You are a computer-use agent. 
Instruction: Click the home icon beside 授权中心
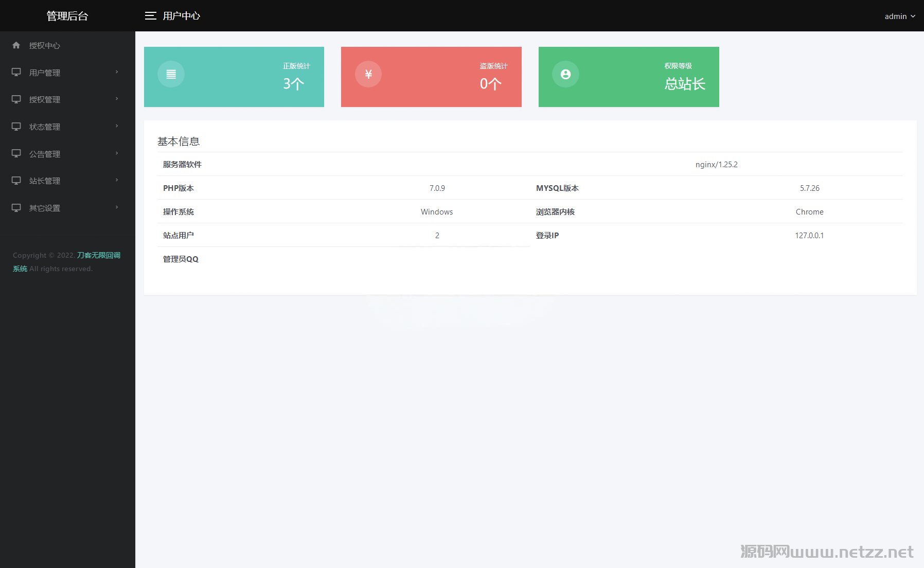click(x=16, y=45)
